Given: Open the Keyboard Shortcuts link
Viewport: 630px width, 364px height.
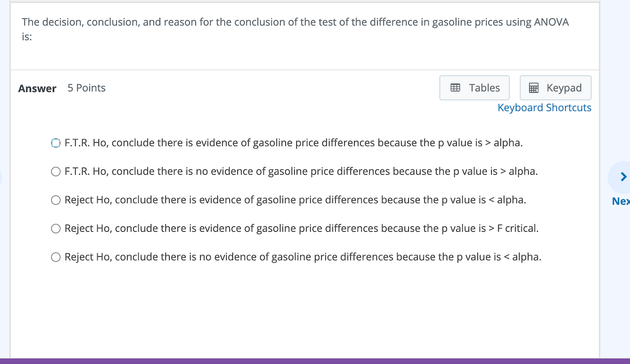Looking at the screenshot, I should point(544,108).
